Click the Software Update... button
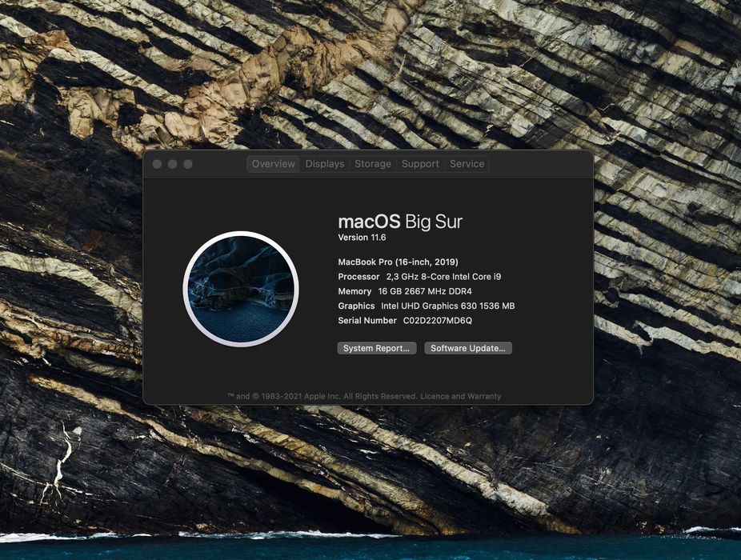Screen dimensions: 741x560 [x=468, y=348]
